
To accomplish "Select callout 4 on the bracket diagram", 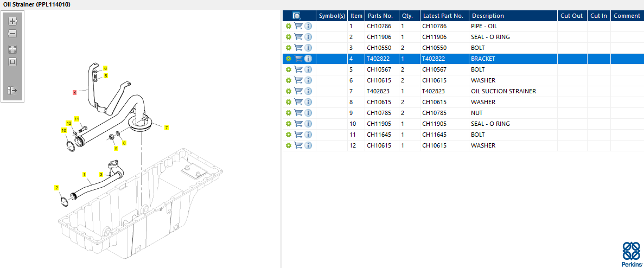I will click(x=75, y=92).
